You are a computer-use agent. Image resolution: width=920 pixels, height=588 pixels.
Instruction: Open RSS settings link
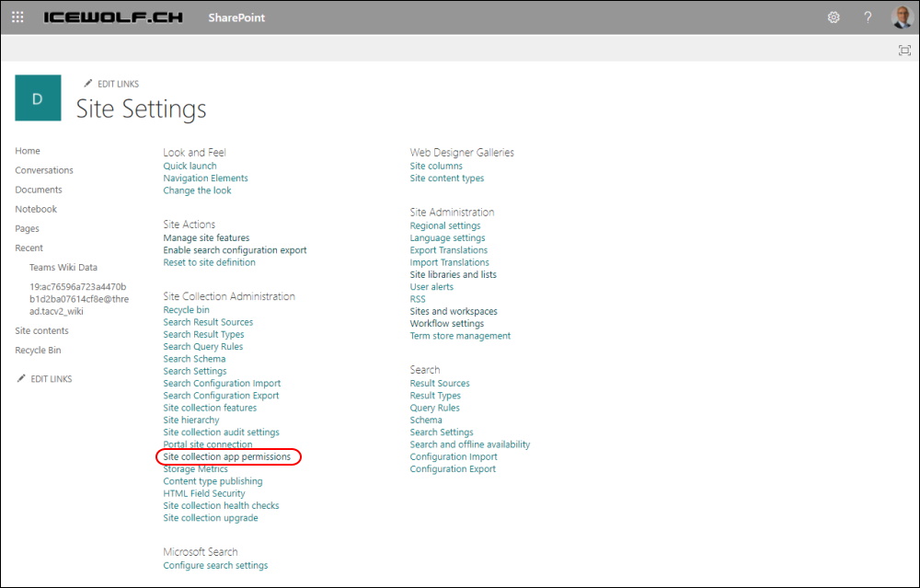coord(418,299)
